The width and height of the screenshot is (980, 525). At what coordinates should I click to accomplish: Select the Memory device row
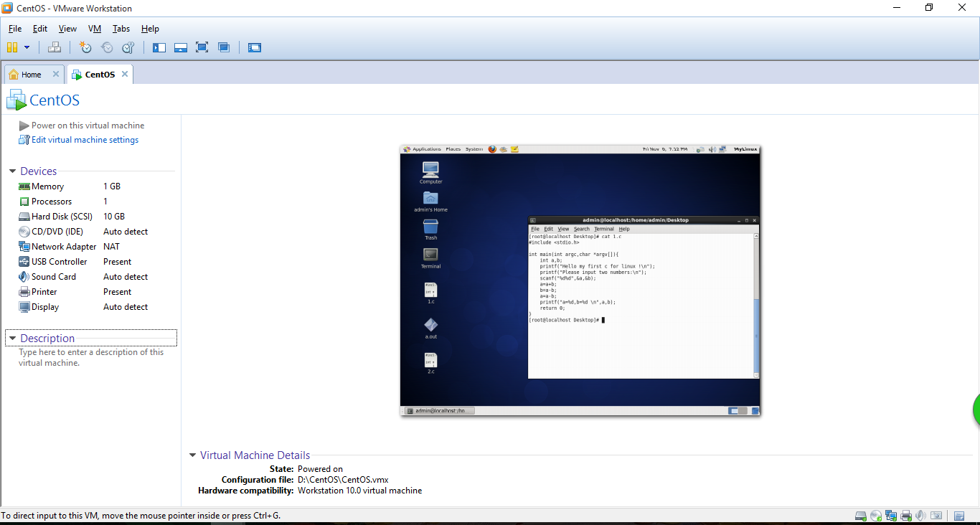coord(96,186)
